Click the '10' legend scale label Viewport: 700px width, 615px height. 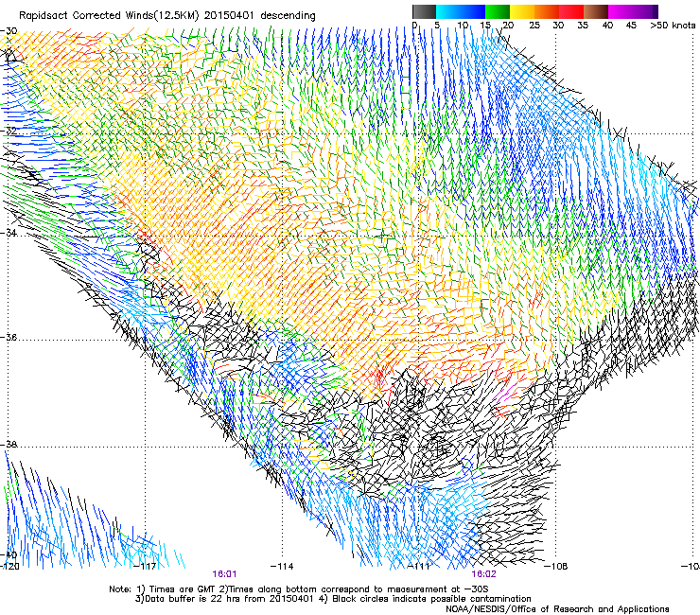coord(463,26)
